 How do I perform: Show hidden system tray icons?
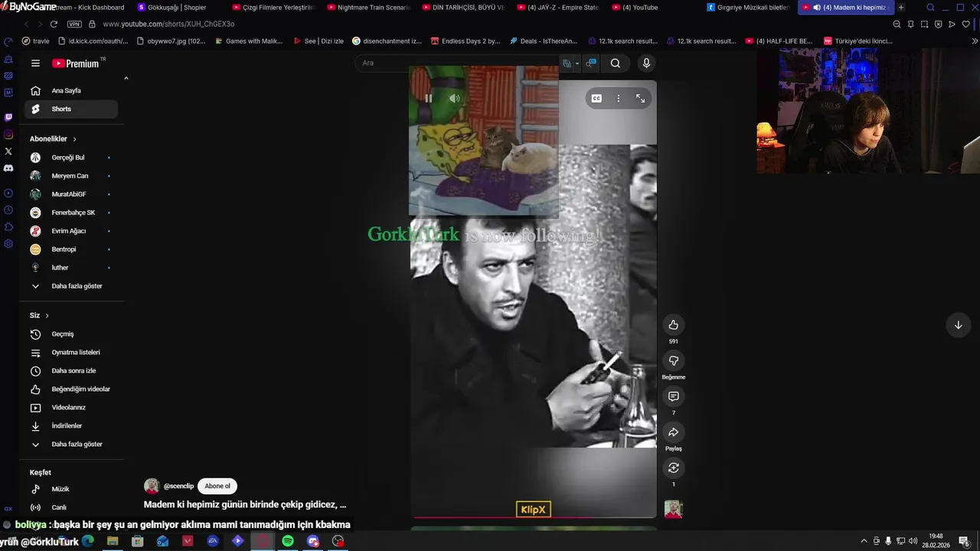(x=864, y=541)
